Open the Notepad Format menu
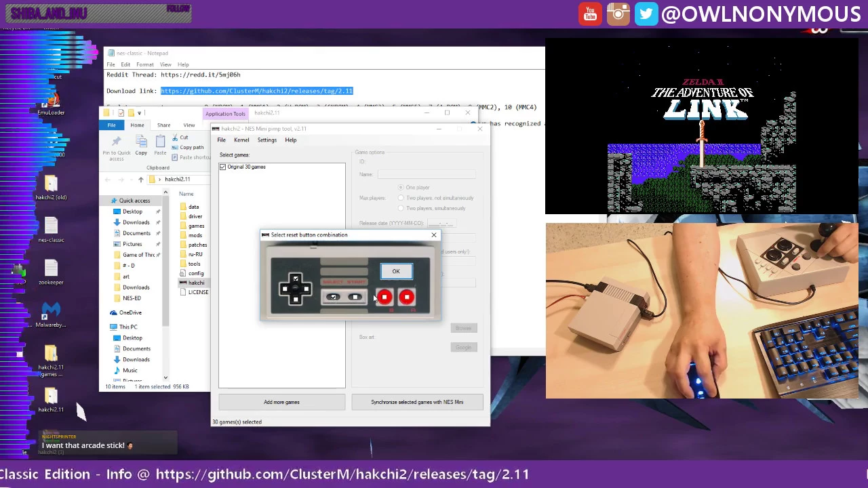The height and width of the screenshot is (488, 868). (x=144, y=64)
